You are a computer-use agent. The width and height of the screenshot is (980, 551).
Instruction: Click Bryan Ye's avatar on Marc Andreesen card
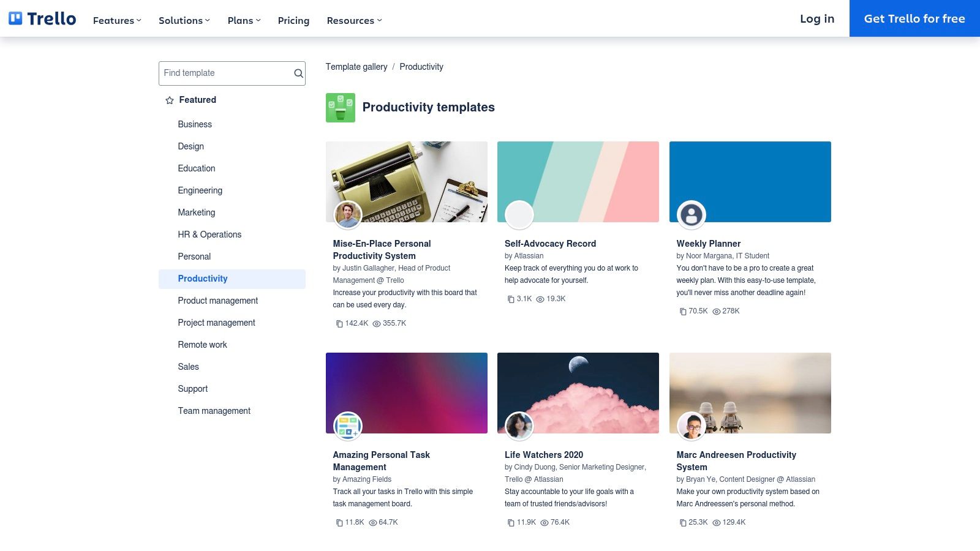pos(691,426)
